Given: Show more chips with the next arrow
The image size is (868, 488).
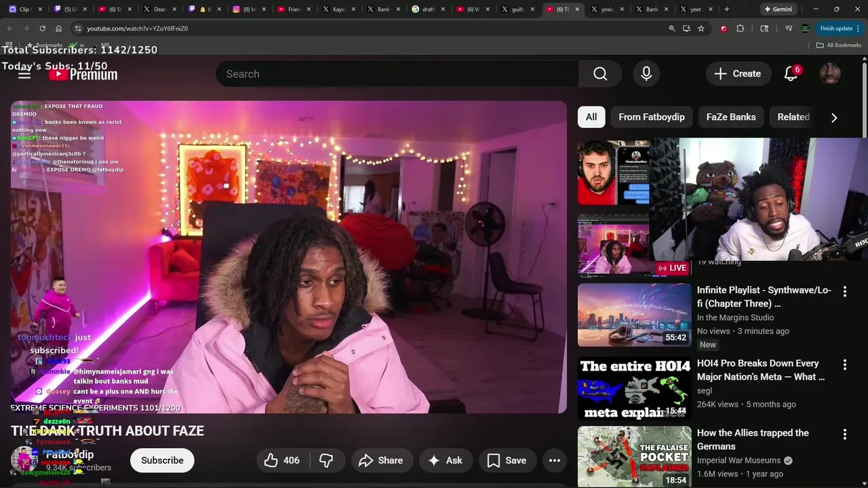Looking at the screenshot, I should click(x=834, y=117).
